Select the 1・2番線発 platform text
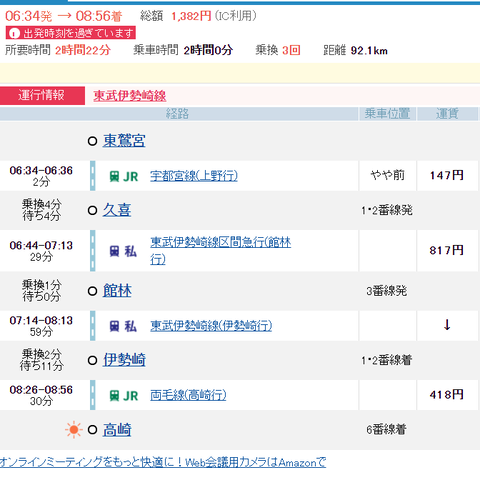480x485 pixels. [x=387, y=210]
